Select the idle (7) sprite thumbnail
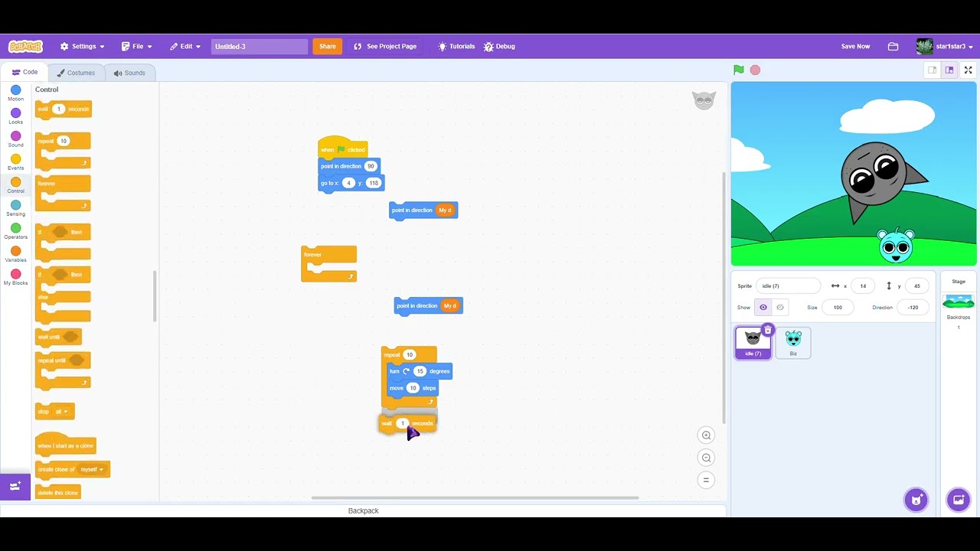The width and height of the screenshot is (980, 551). [753, 342]
